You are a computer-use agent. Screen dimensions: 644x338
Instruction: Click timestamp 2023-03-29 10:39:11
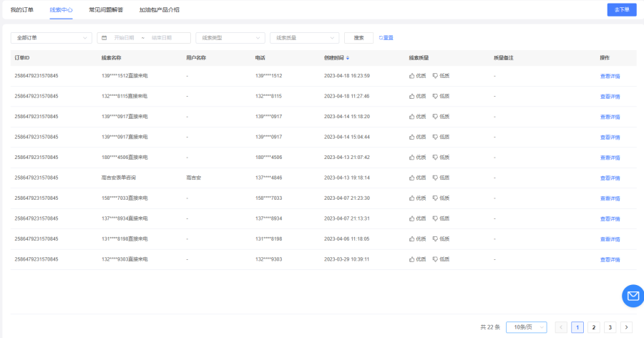[346, 259]
